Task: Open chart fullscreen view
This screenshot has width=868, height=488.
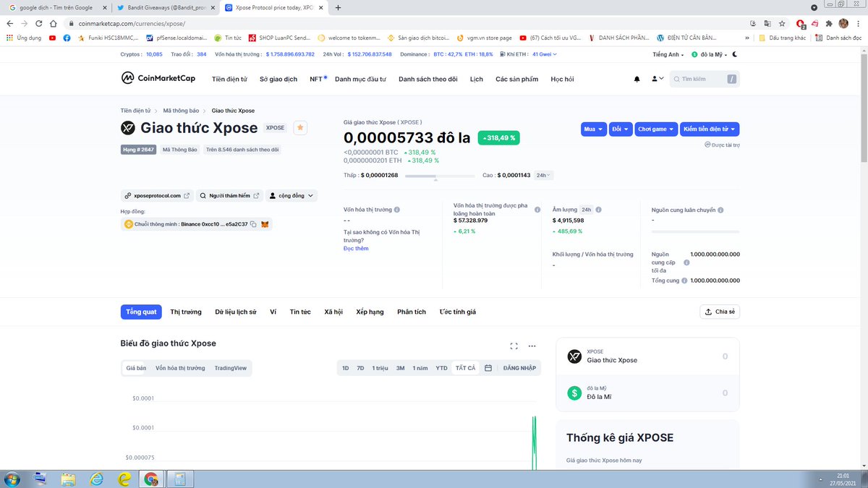Action: pyautogui.click(x=514, y=346)
